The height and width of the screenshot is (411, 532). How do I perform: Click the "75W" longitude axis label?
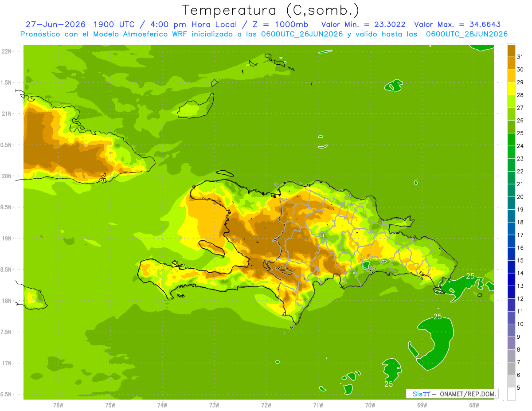(x=110, y=405)
